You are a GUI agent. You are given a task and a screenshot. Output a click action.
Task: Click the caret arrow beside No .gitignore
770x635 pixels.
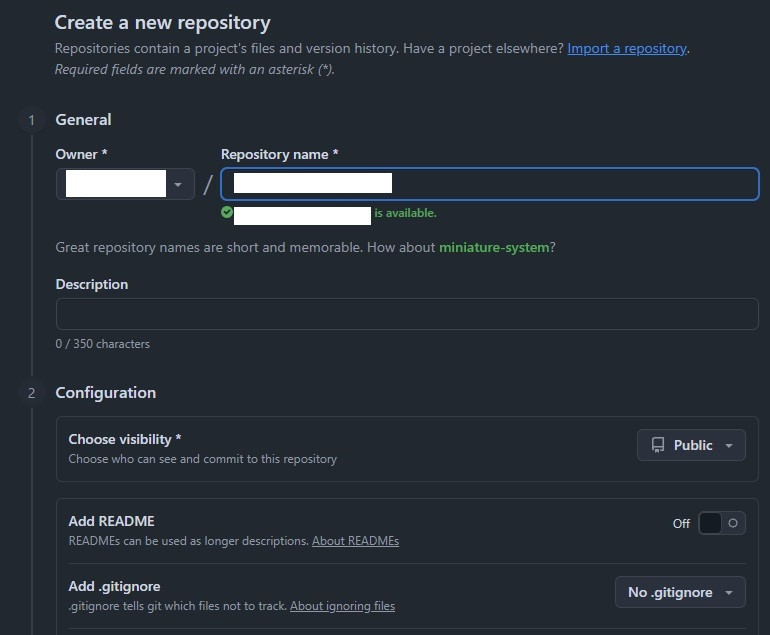(x=729, y=592)
